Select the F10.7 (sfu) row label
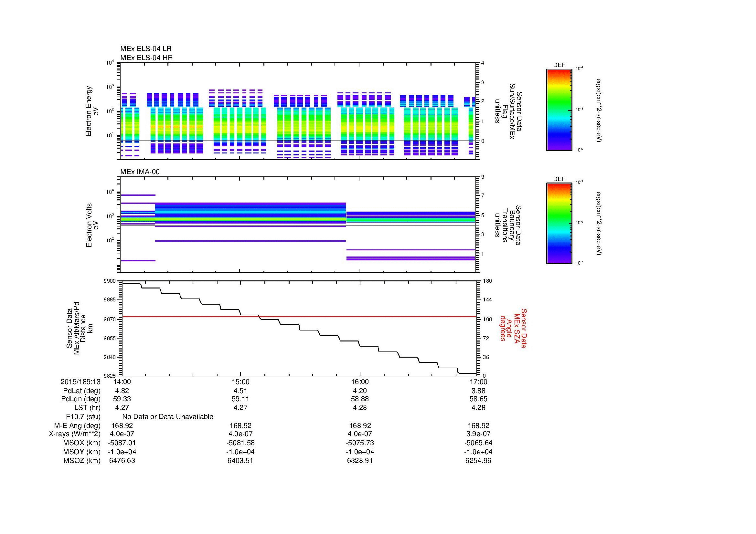This screenshot has height=534, width=756. point(83,417)
